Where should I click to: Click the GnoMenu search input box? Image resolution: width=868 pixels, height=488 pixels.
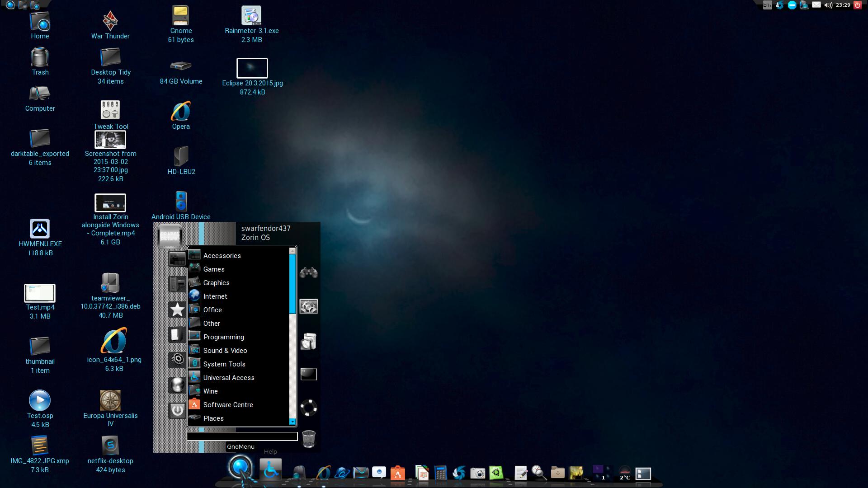point(242,436)
